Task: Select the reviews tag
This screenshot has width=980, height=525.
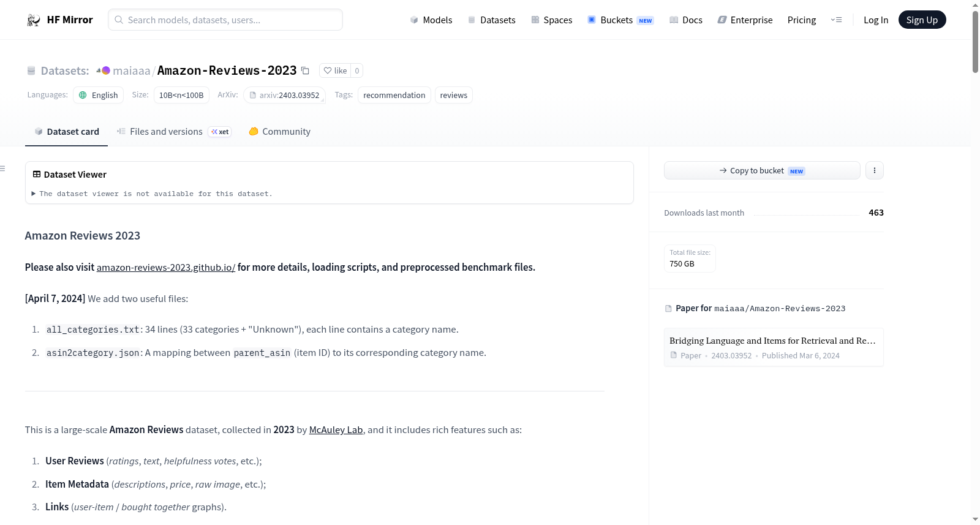Action: 454,95
